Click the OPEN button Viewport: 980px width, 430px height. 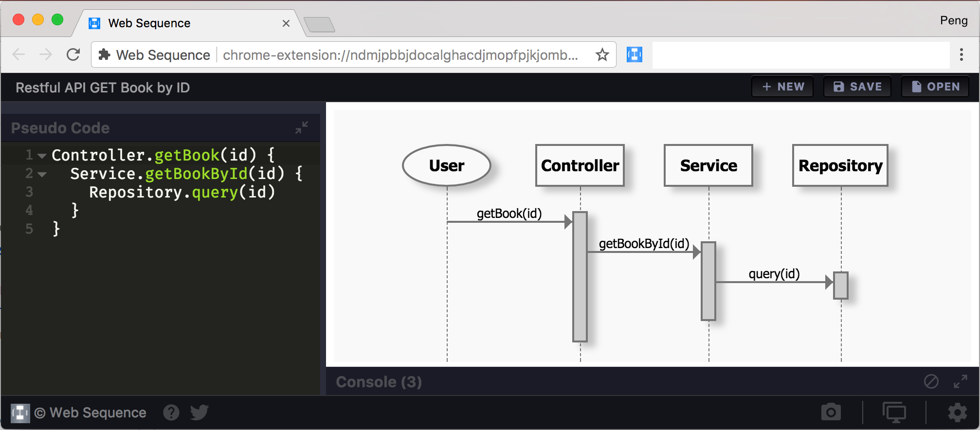[x=935, y=87]
